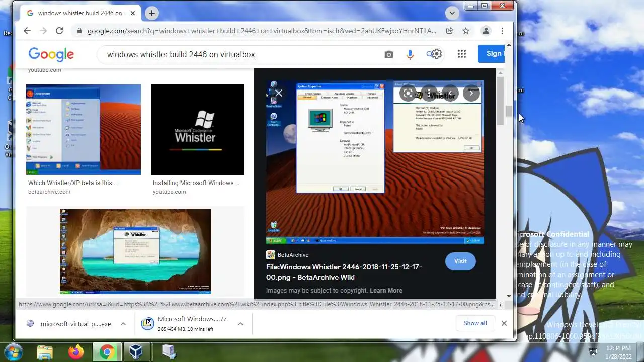The width and height of the screenshot is (644, 362).
Task: Open File Explorer from the taskbar
Action: 44,352
